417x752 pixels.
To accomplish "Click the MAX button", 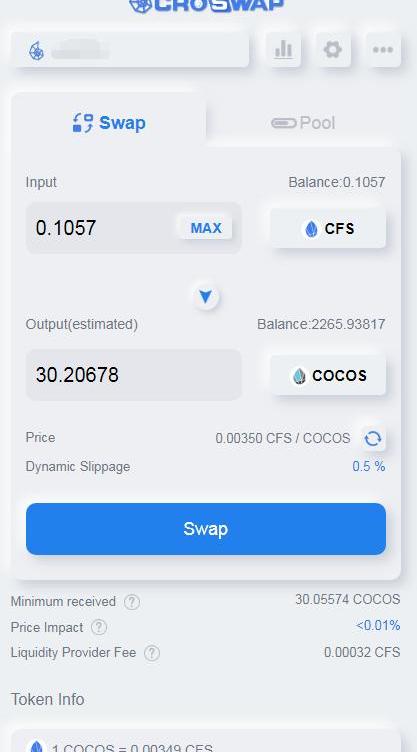I will click(206, 228).
